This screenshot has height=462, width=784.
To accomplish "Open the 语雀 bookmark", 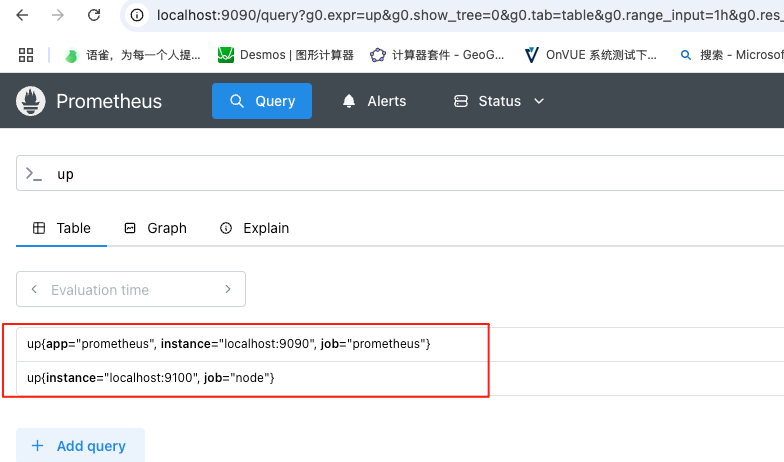I will pyautogui.click(x=132, y=55).
